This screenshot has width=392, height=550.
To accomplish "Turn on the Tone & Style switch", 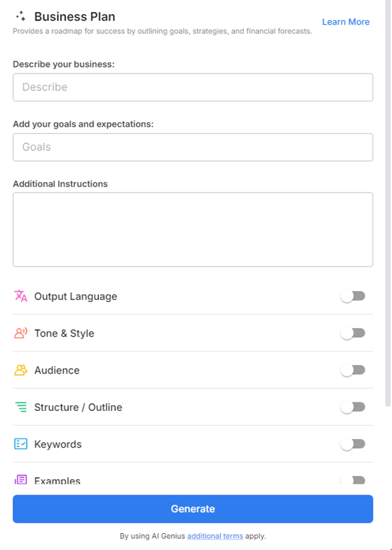I will click(x=353, y=333).
